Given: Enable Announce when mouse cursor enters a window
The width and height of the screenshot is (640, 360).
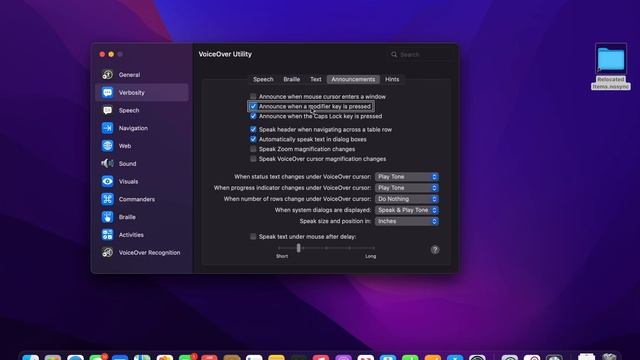Looking at the screenshot, I should tap(253, 97).
